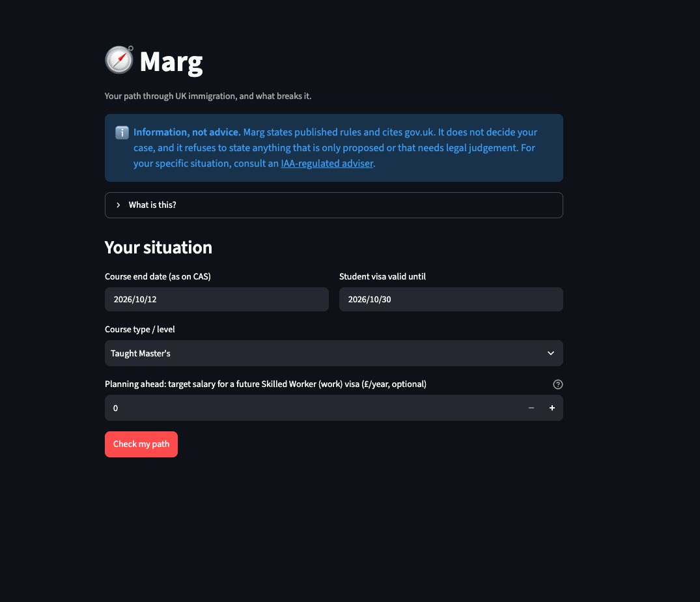This screenshot has width=700, height=602.
Task: Expand the 'What is this?' chevron
Action: tap(119, 205)
